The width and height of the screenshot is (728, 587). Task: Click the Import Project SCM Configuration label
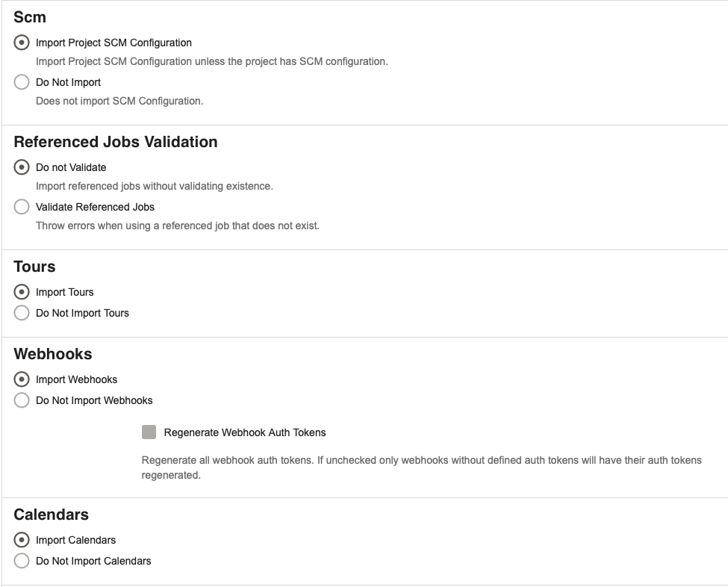click(x=113, y=43)
